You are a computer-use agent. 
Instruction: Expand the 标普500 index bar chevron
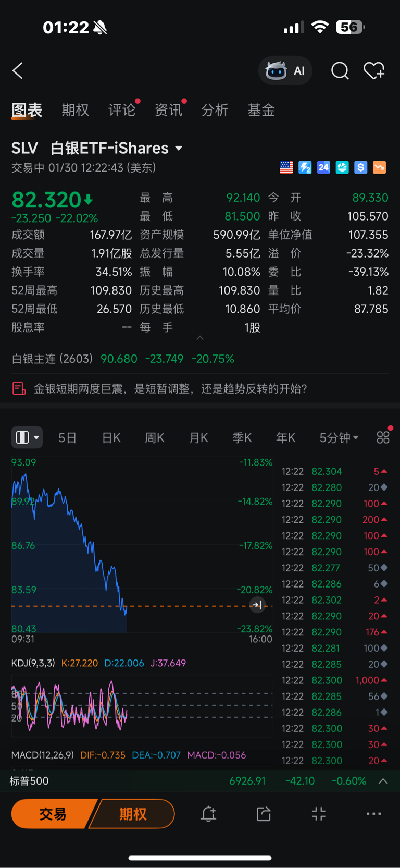383,781
